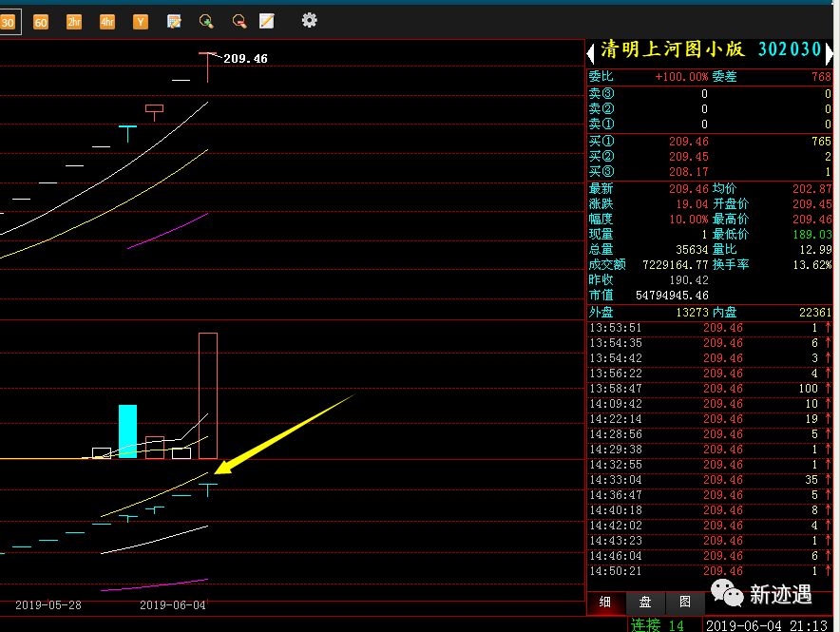Click the status bar clock 2019-06-04 21:13
This screenshot has height=632, width=840.
click(767, 625)
